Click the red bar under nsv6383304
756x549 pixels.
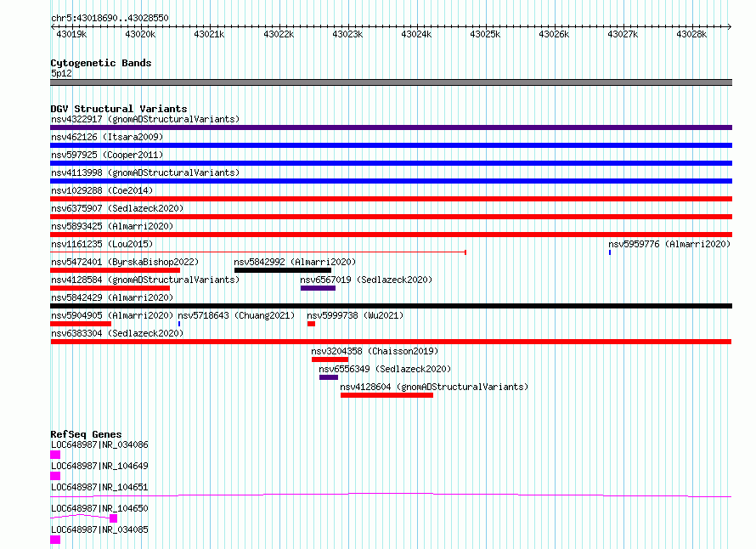tap(391, 342)
